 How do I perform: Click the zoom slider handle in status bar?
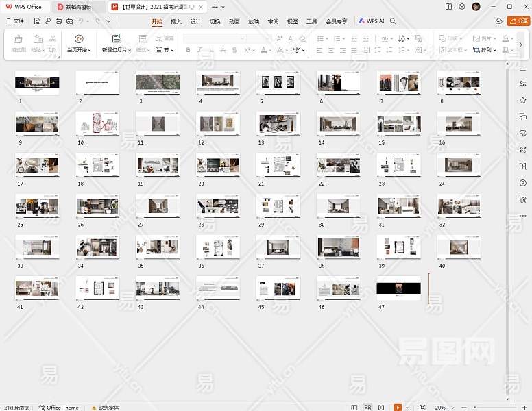[x=475, y=408]
